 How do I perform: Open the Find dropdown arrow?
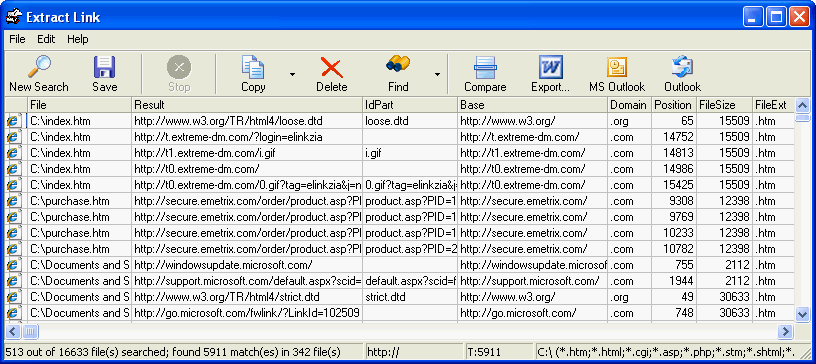click(437, 74)
